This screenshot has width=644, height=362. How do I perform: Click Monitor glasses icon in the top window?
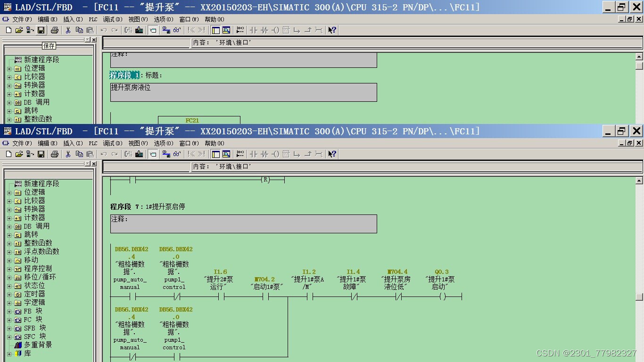(x=177, y=30)
